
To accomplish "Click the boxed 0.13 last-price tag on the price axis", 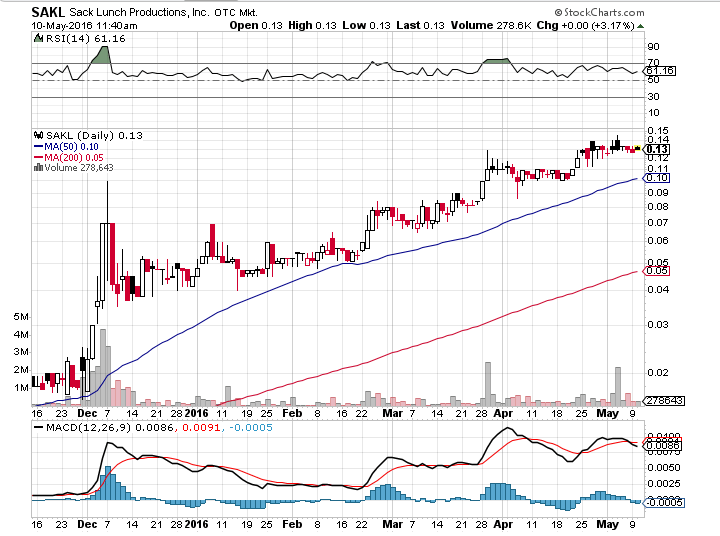I will [657, 149].
